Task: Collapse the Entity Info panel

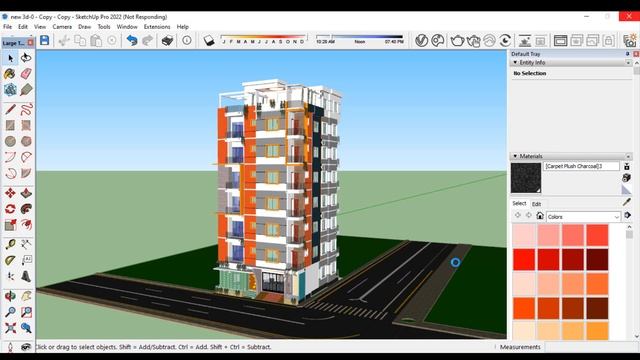Action: [515, 62]
